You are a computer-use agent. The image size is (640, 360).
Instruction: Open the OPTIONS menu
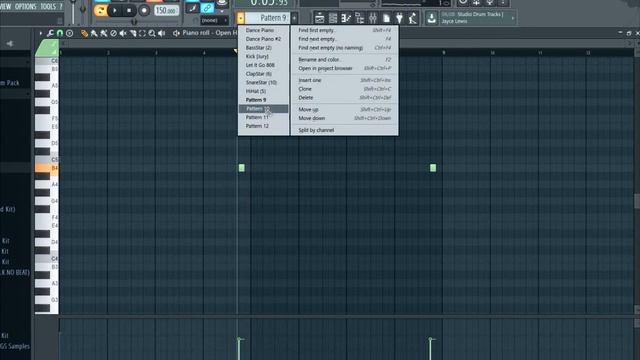26,7
